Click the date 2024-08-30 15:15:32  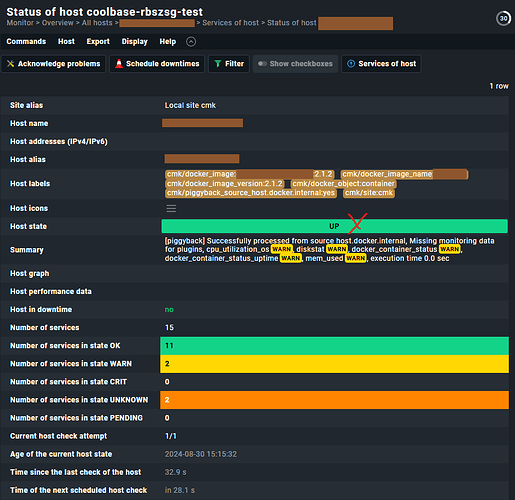click(201, 454)
